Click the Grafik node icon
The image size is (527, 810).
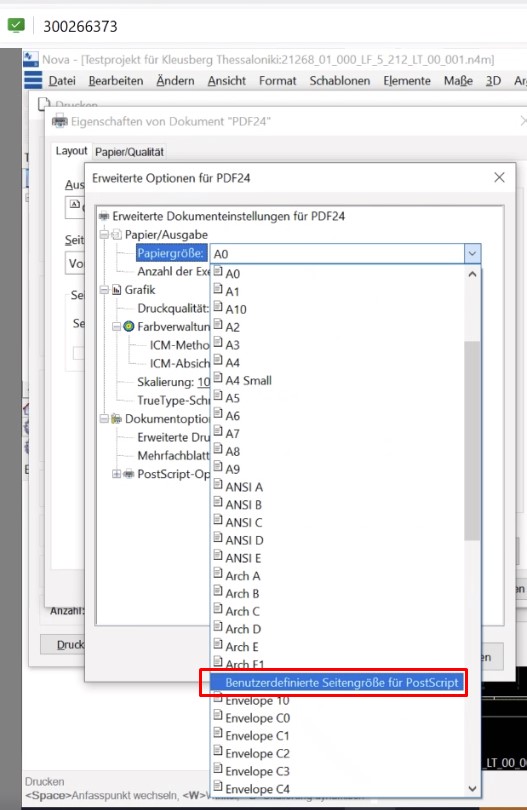click(x=117, y=290)
